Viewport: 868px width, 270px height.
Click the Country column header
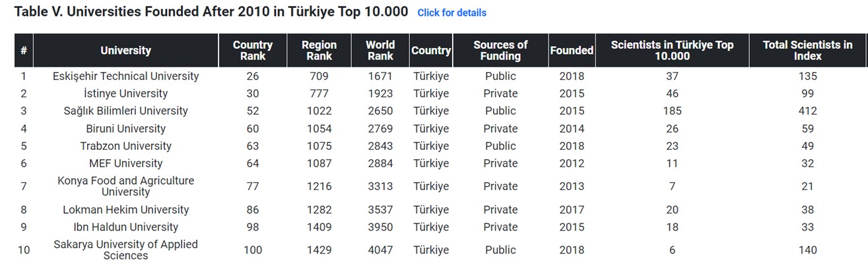click(431, 50)
